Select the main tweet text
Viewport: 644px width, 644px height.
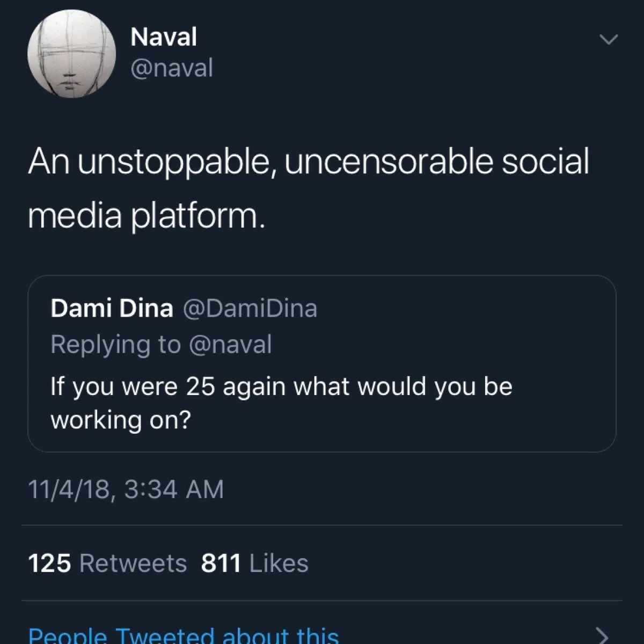coord(309,188)
